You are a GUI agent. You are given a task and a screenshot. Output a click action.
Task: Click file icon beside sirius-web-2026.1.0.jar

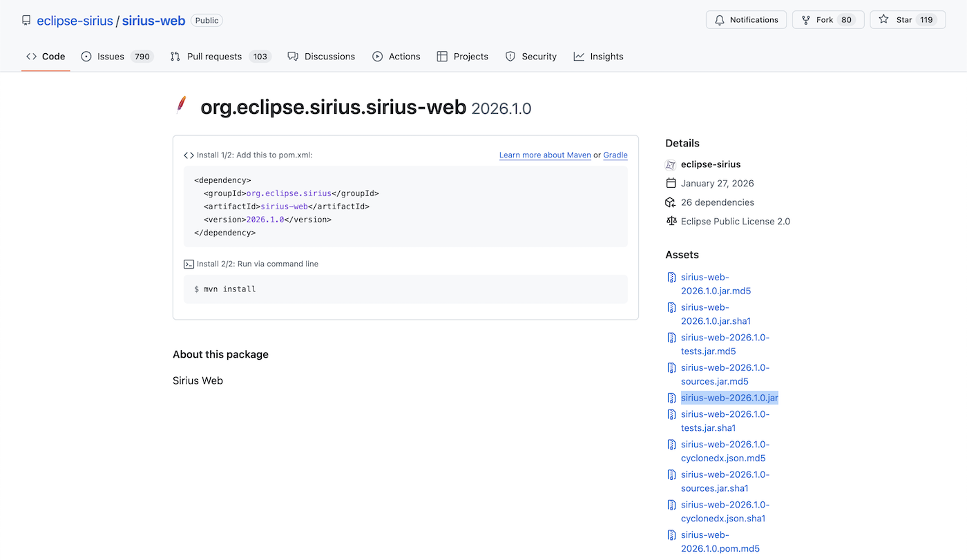click(671, 398)
